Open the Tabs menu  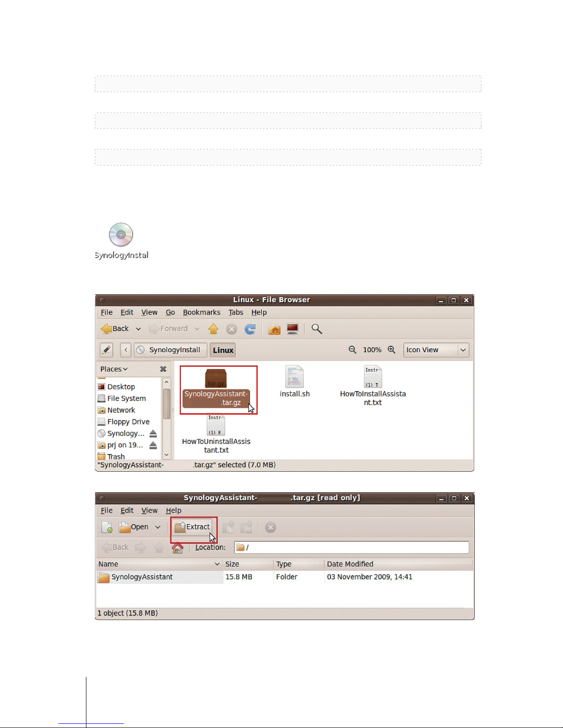click(236, 312)
